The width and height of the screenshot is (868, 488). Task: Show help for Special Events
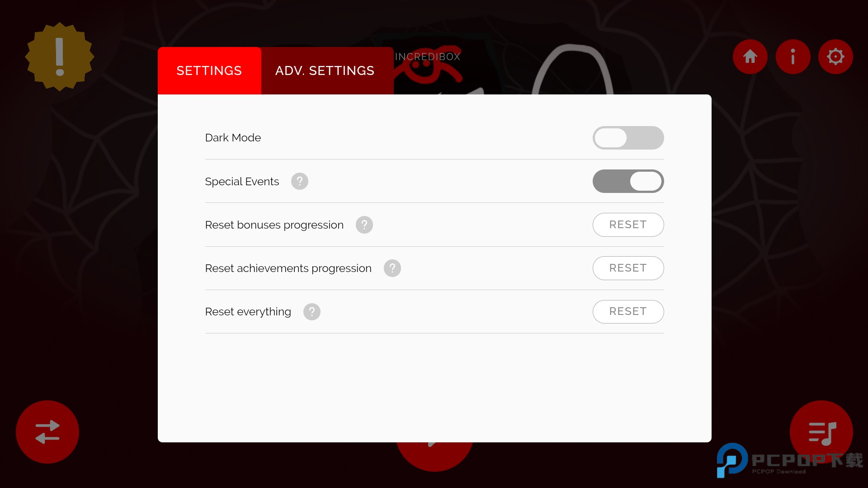[299, 181]
